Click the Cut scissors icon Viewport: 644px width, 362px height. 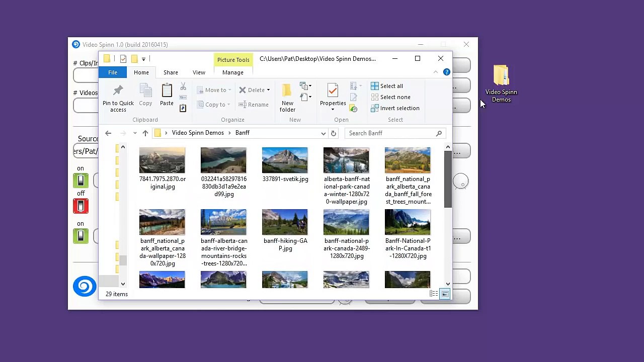click(x=183, y=86)
